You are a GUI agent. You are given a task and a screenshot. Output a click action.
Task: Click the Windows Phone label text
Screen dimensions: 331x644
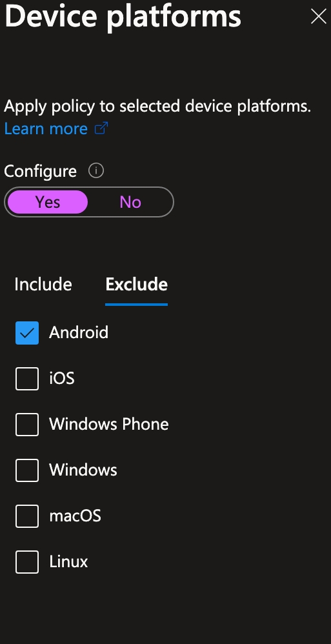click(109, 424)
